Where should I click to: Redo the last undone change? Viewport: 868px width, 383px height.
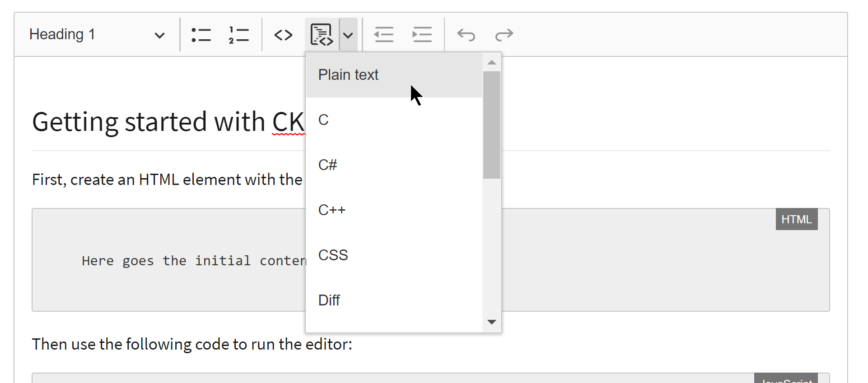pos(504,35)
